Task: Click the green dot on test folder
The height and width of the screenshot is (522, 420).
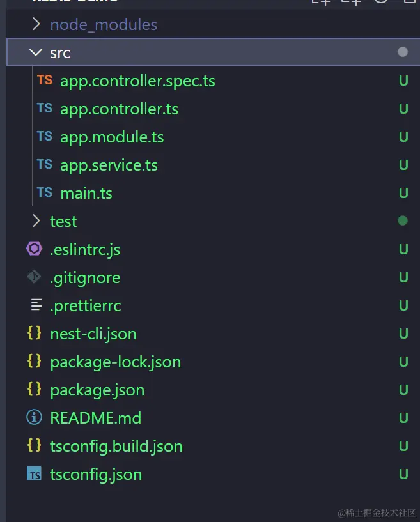Action: pyautogui.click(x=403, y=221)
